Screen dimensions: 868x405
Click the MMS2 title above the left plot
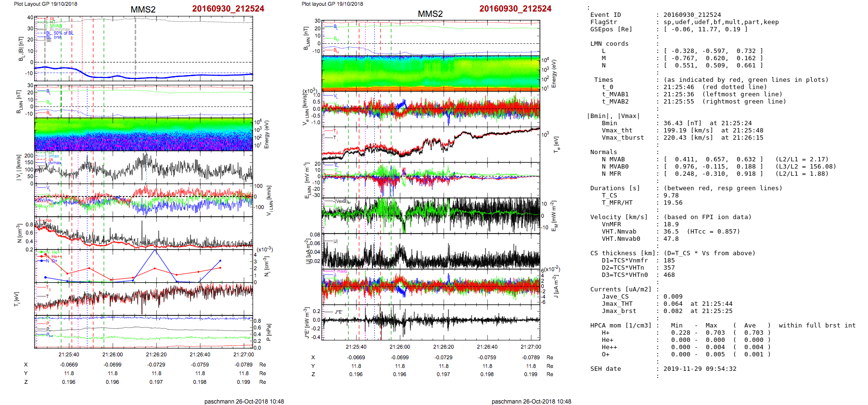[x=143, y=10]
